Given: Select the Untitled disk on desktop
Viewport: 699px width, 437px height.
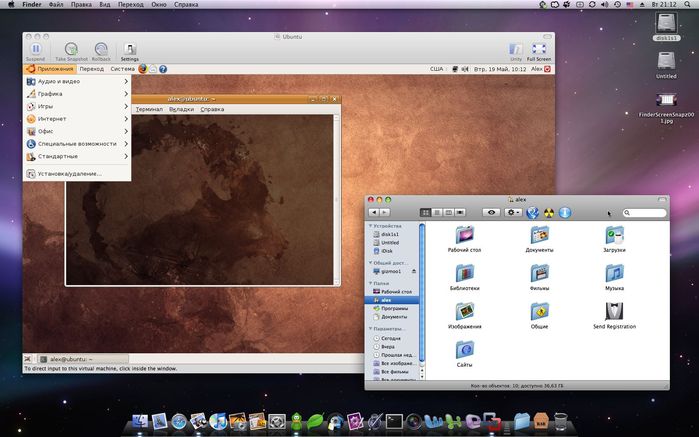Looking at the screenshot, I should click(666, 65).
